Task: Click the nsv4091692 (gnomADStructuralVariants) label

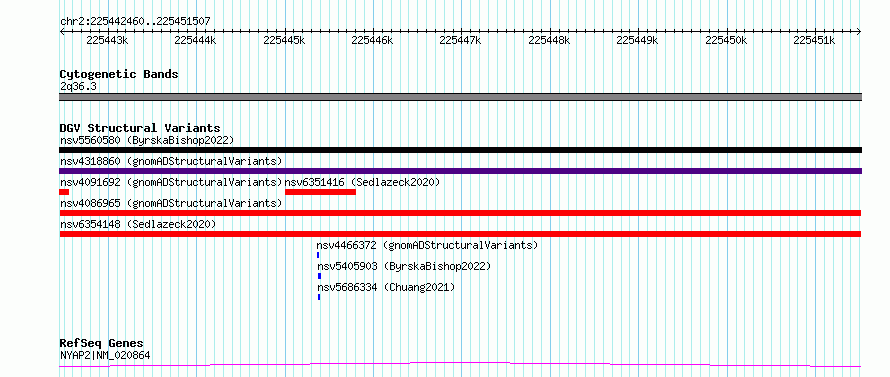Action: point(171,182)
